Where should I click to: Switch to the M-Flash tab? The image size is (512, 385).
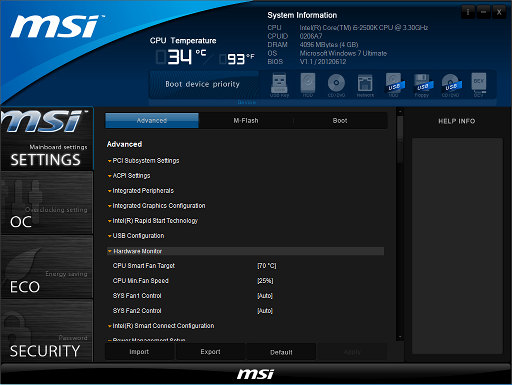point(246,120)
